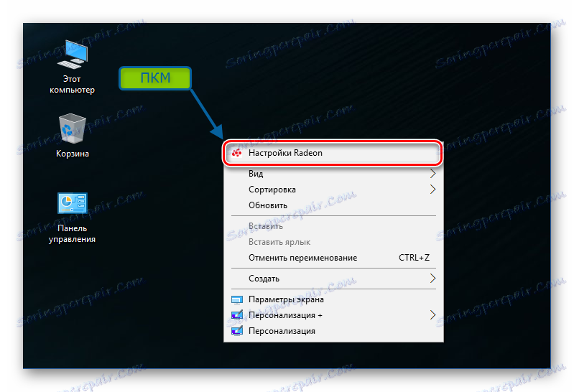Click the red Radeon logo icon
This screenshot has height=392, width=574.
click(237, 153)
